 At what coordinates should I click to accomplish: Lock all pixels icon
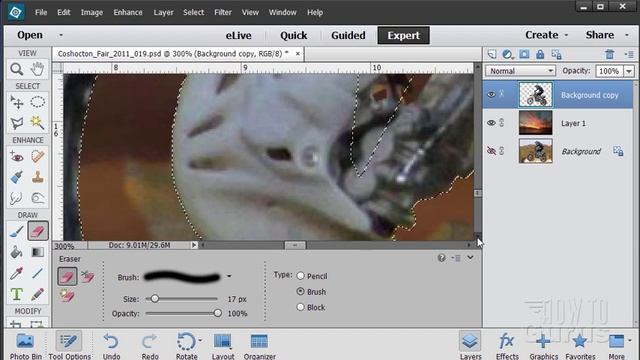(540, 54)
